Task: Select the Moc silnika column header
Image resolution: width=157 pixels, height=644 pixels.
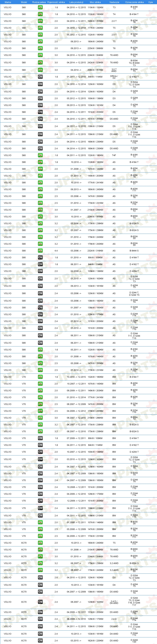Action: click(95, 2)
